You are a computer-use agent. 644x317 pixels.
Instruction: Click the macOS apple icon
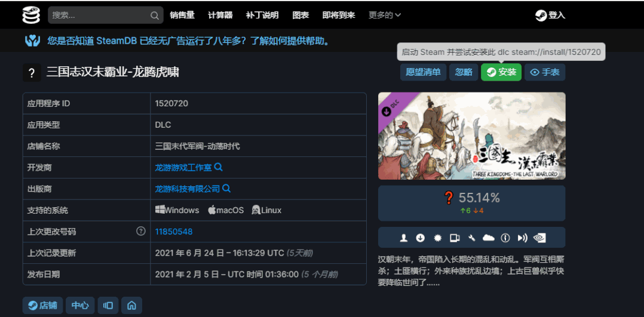tap(212, 210)
